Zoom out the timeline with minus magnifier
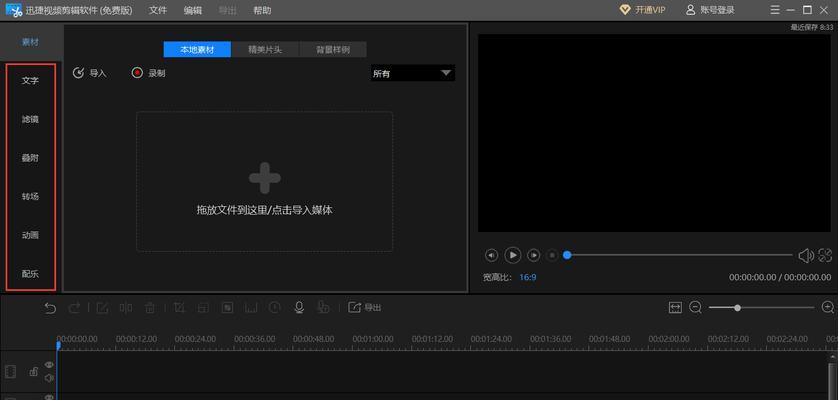Image resolution: width=838 pixels, height=400 pixels. tap(695, 308)
